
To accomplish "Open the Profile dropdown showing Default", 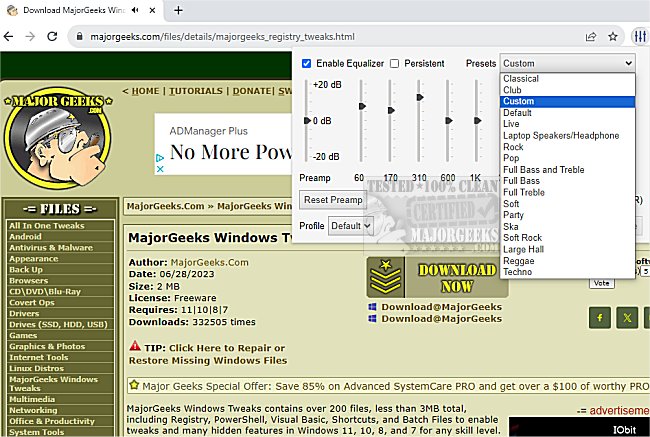I will point(351,226).
